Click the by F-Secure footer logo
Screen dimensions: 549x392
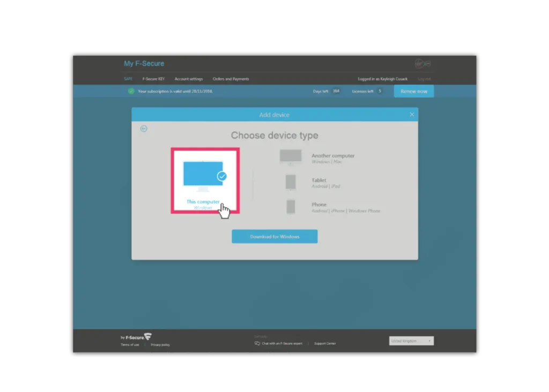pos(136,337)
